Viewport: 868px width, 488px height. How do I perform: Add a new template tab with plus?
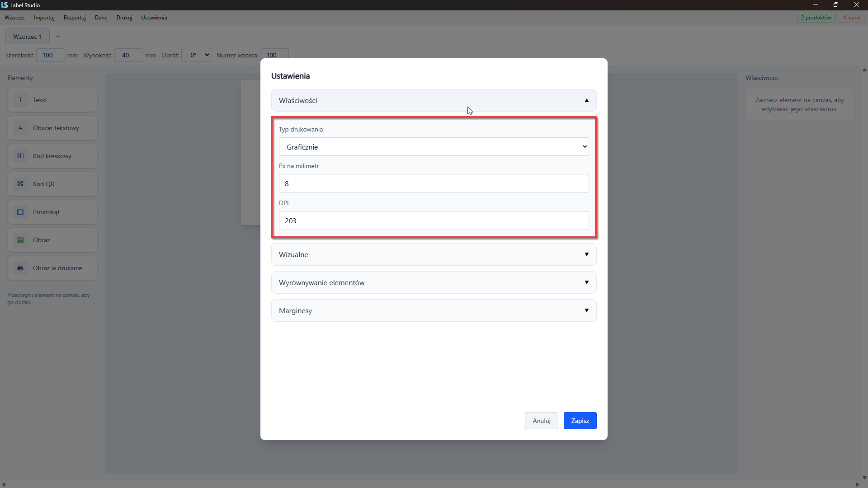pos(58,37)
